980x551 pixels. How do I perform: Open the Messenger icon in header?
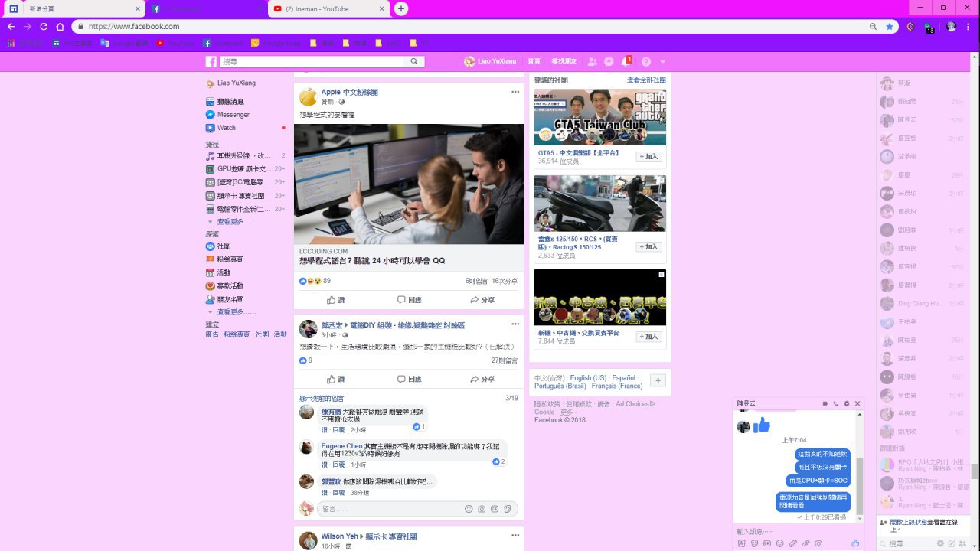coord(609,61)
